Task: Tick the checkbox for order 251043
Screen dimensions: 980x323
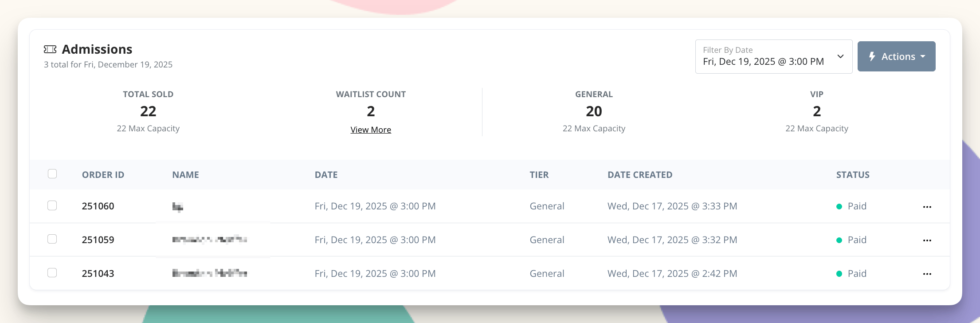Action: pos(52,272)
